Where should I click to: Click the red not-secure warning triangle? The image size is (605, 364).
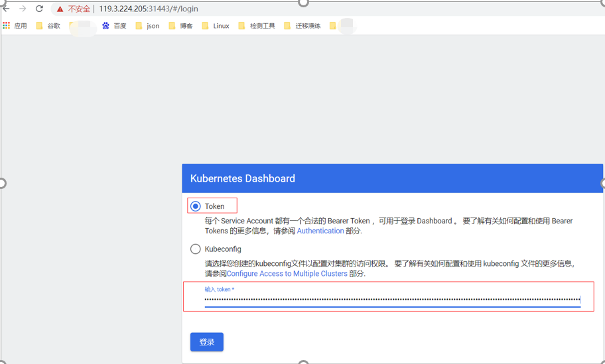click(60, 9)
